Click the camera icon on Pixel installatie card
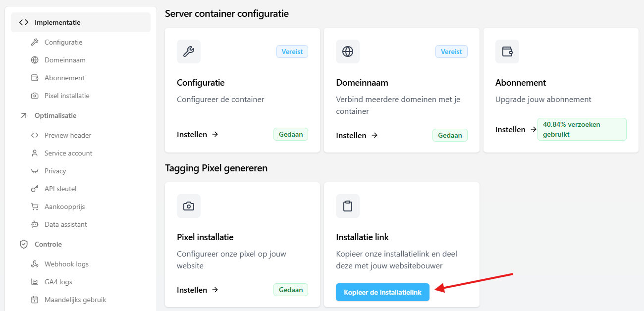This screenshot has height=311, width=644. pyautogui.click(x=189, y=206)
